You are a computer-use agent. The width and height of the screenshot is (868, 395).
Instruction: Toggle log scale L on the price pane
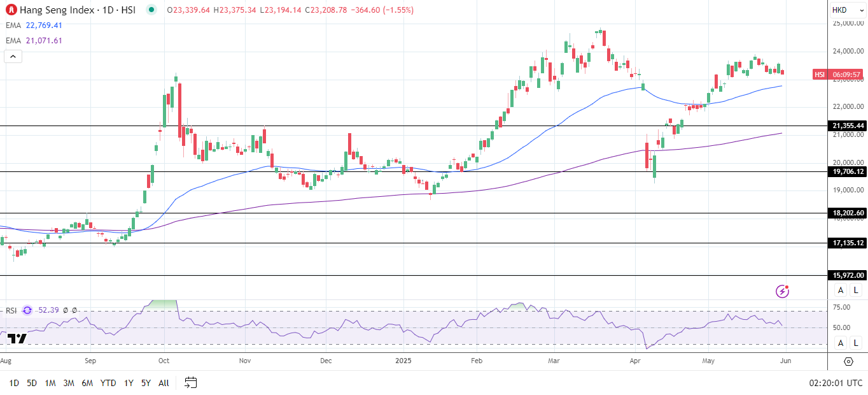856,291
